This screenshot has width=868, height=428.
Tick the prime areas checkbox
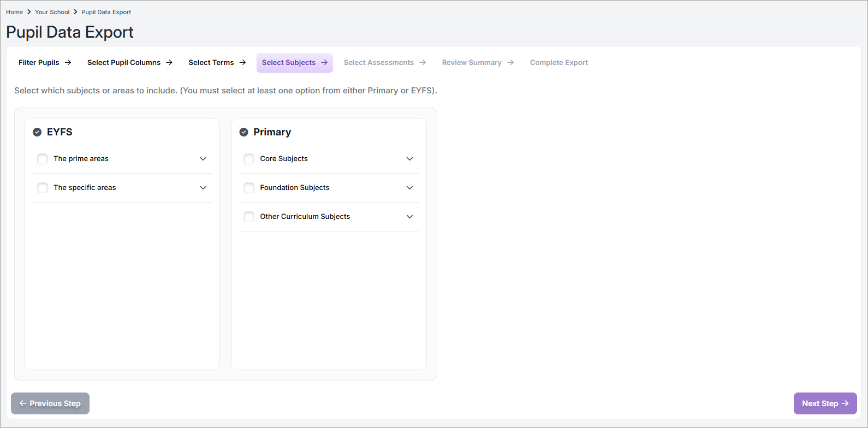point(43,159)
